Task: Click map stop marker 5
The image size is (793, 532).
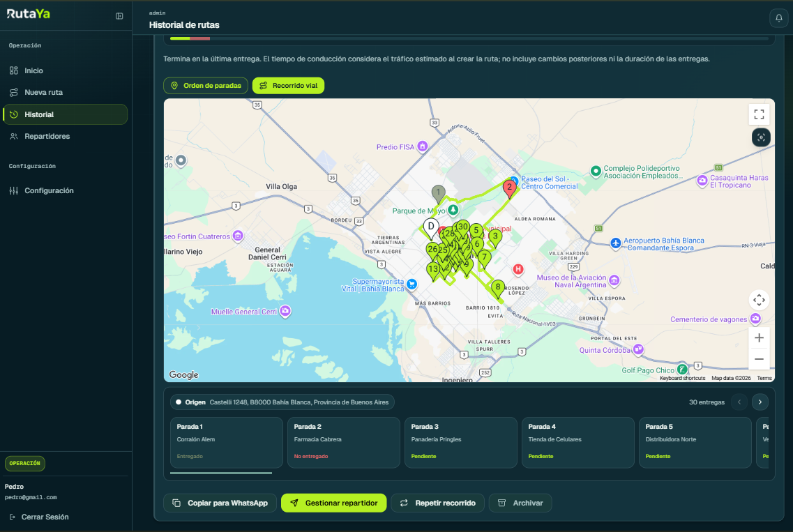Action: click(476, 231)
